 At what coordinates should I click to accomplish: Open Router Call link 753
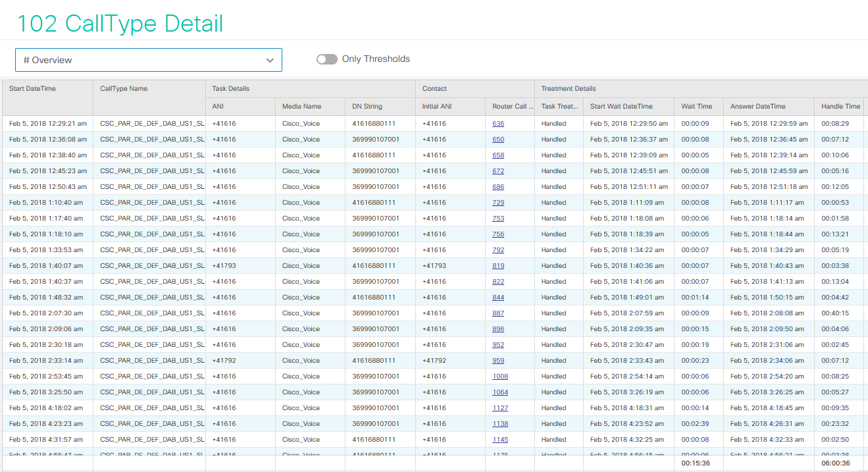pyautogui.click(x=498, y=219)
